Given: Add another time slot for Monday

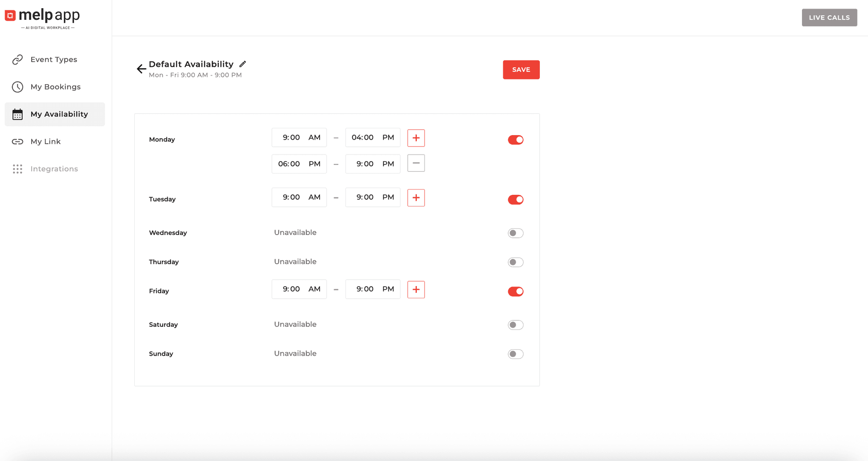Looking at the screenshot, I should [x=416, y=138].
